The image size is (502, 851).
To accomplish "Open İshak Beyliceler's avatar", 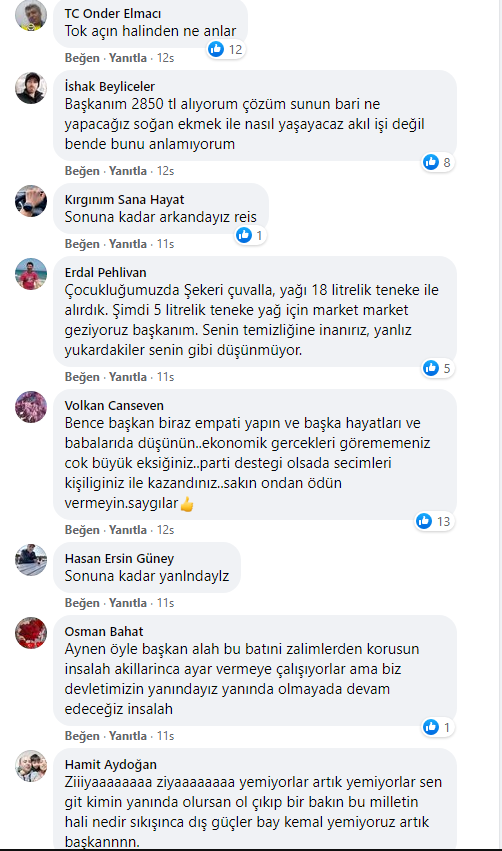I will pyautogui.click(x=31, y=88).
